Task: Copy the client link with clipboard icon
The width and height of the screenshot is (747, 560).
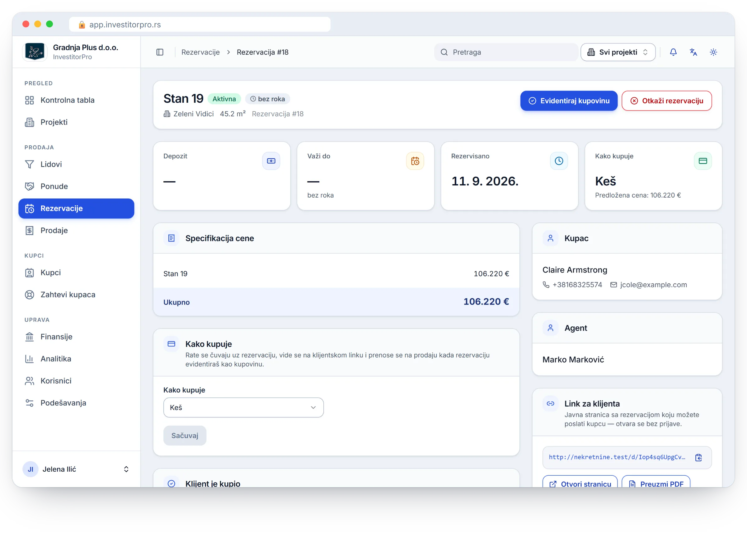Action: 698,457
